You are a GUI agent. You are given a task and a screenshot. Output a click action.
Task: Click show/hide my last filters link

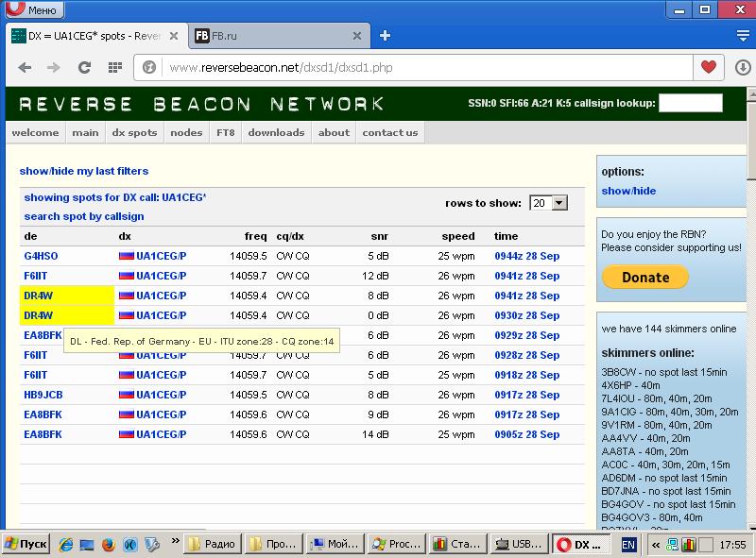point(84,171)
